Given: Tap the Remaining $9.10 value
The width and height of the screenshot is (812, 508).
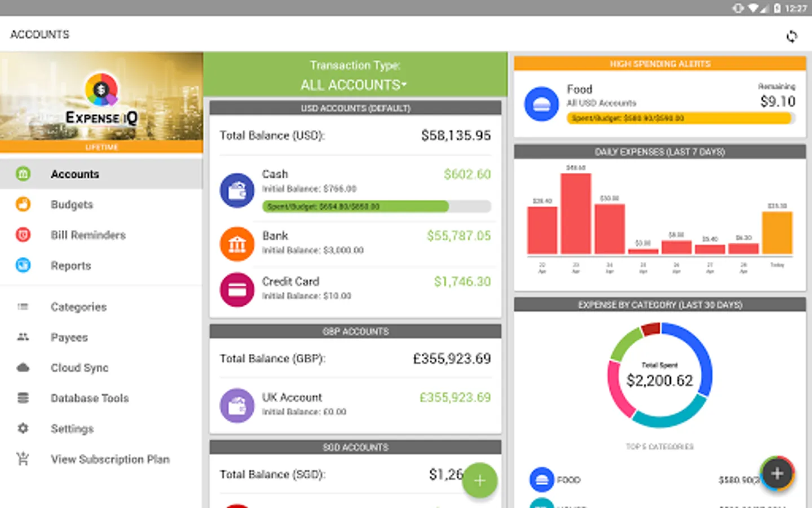Looking at the screenshot, I should 778,102.
